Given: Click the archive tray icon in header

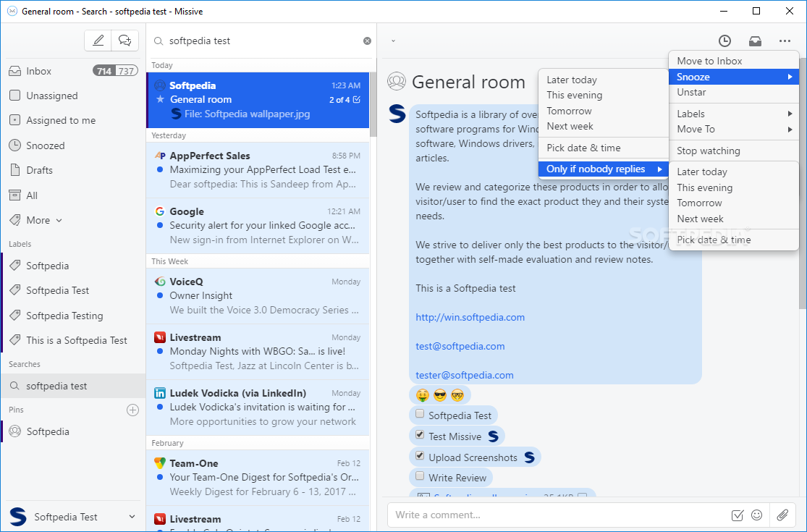Looking at the screenshot, I should 755,41.
